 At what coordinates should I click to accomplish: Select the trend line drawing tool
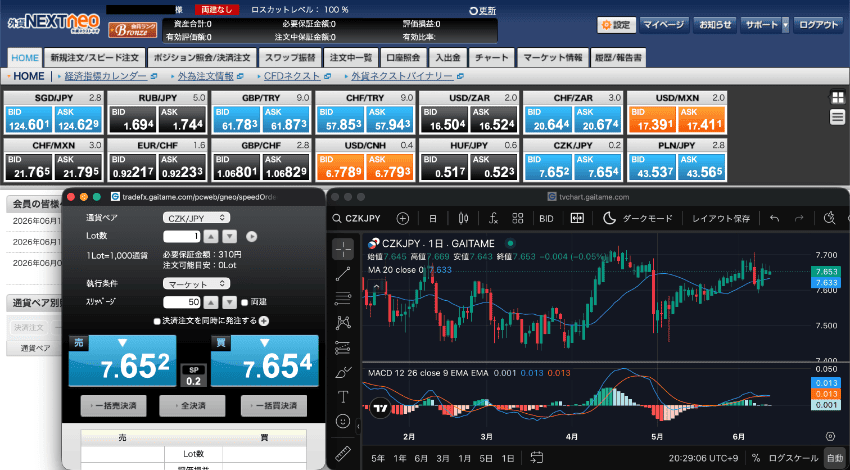tap(343, 274)
